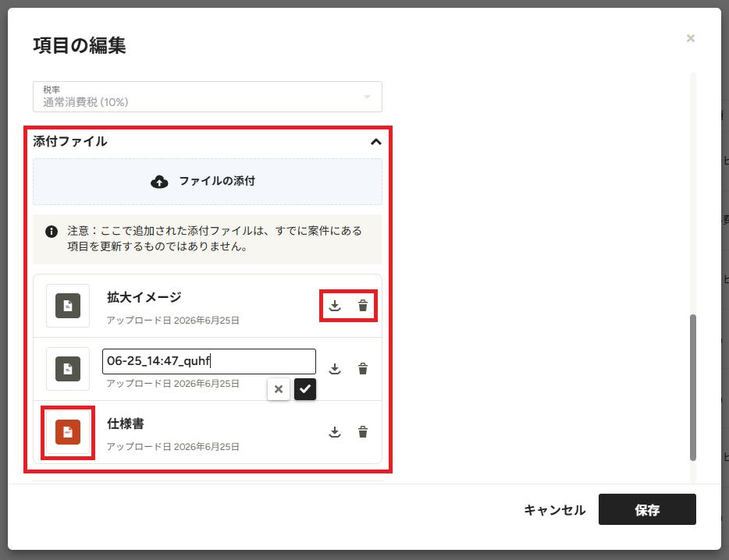Open the 拡大イメージ file thumbnail
Image resolution: width=729 pixels, height=560 pixels.
coord(68,306)
